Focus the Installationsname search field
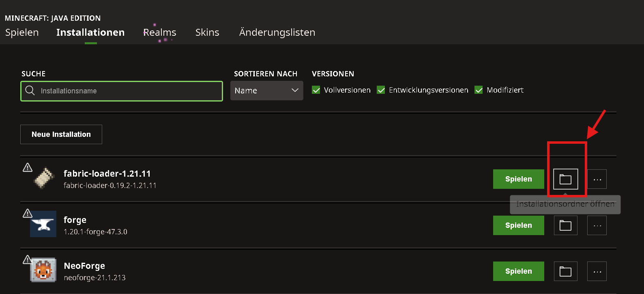 click(122, 91)
